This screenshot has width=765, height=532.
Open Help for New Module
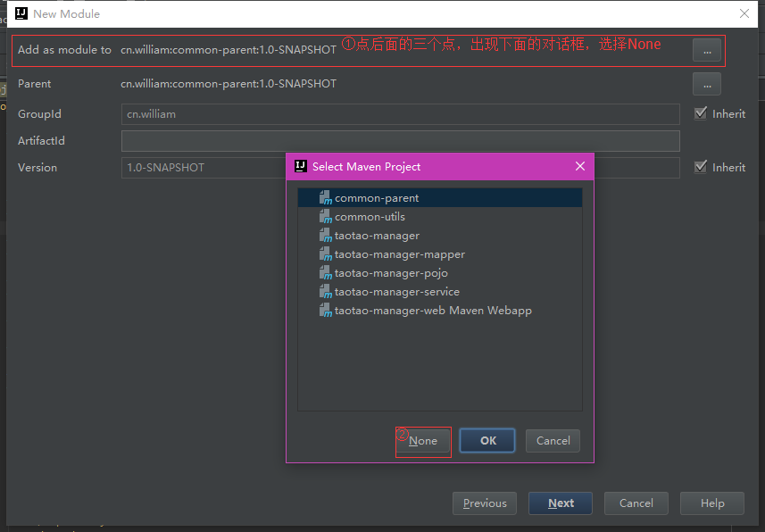(x=712, y=503)
